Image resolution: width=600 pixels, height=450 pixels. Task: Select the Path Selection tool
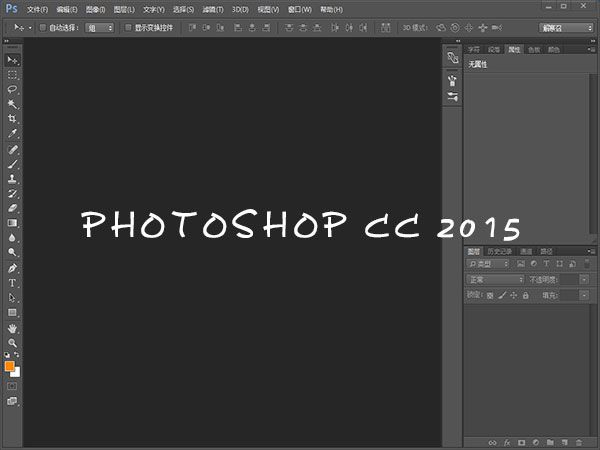click(x=12, y=298)
